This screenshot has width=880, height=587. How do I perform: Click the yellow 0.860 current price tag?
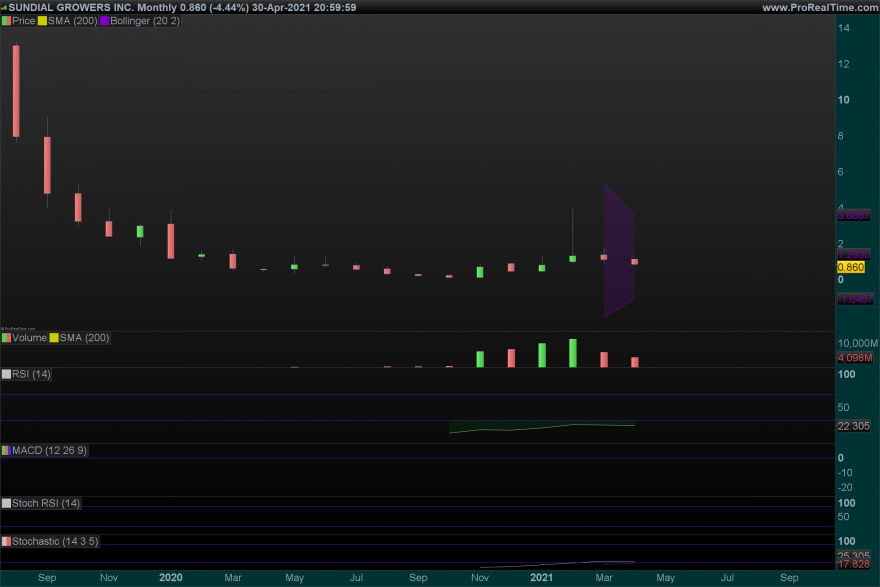tap(851, 267)
